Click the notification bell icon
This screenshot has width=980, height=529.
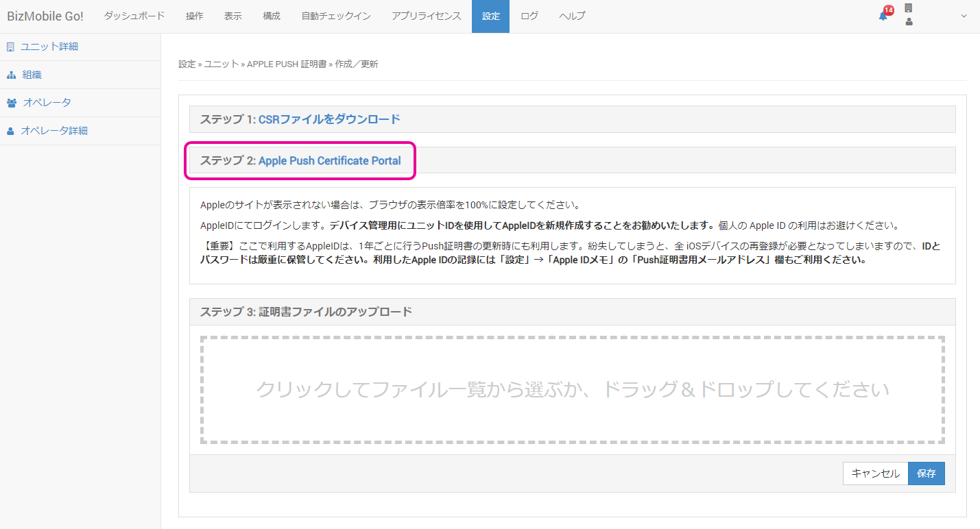(883, 16)
